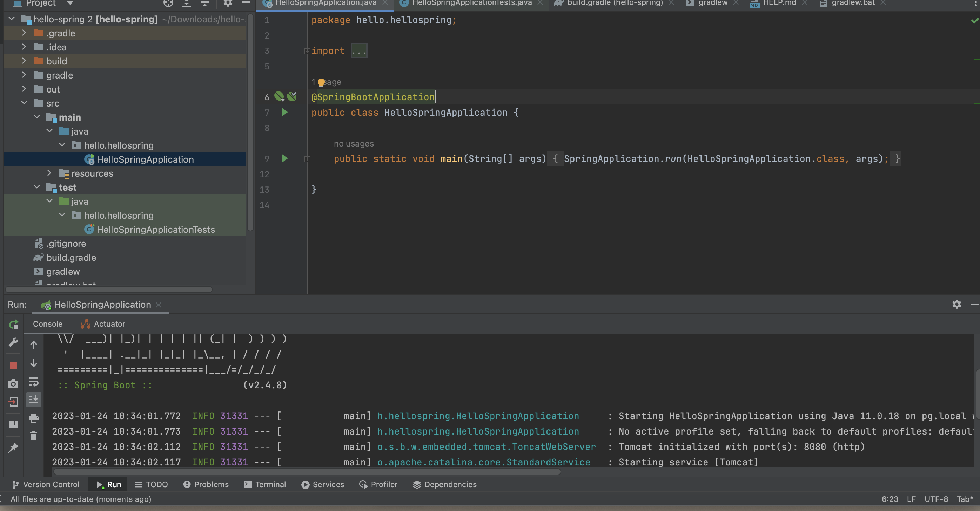Screen dimensions: 980x511
Task: Rerun HelloSpringApplication with green rerun icon
Action: point(13,324)
